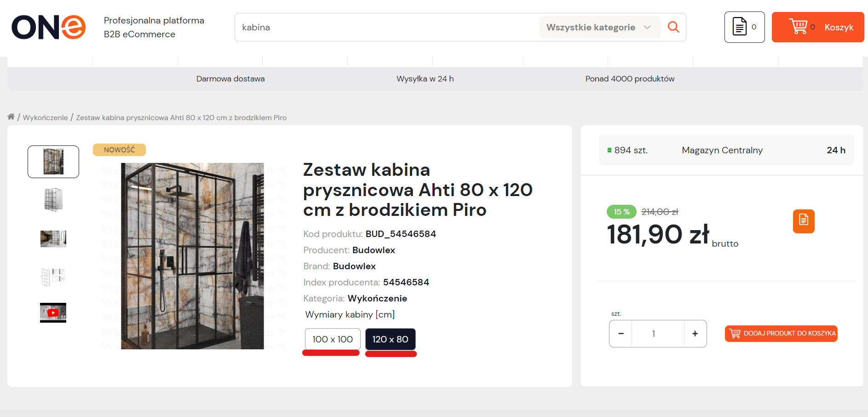Screen dimensions: 868x417
Task: Click the search magnifier icon
Action: (x=673, y=27)
